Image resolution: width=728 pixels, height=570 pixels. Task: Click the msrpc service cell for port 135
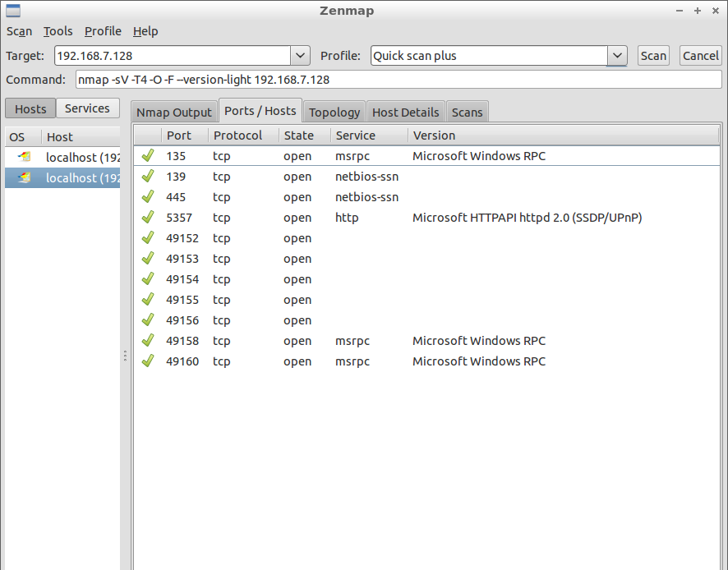tap(352, 156)
